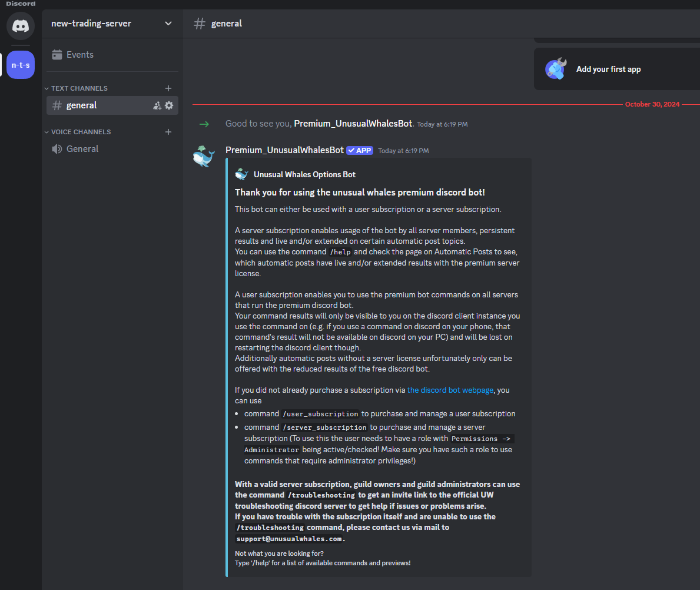Click the embed title Thank you for using
Viewport: 700px width, 590px height.
point(360,193)
